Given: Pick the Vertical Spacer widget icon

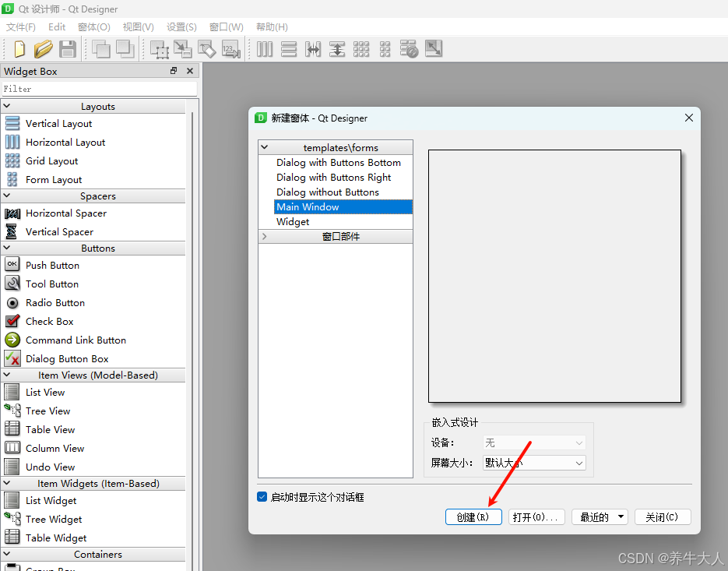Looking at the screenshot, I should [11, 231].
